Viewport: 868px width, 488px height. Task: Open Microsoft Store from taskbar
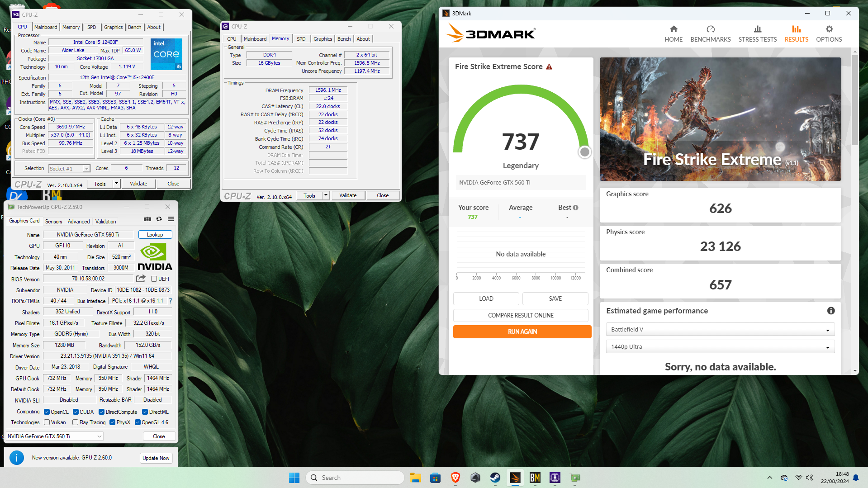435,478
